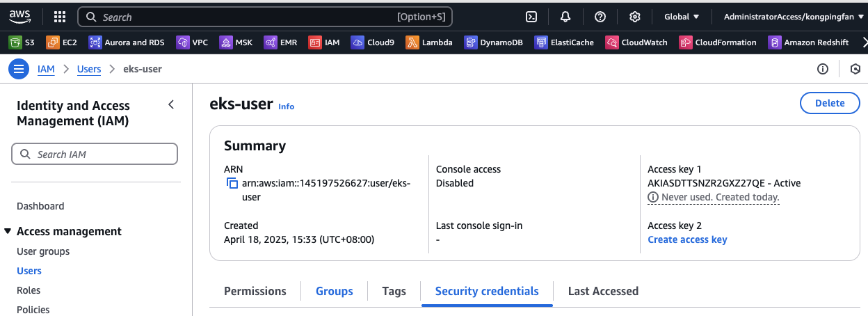Open Dashboard in the side navigation

[40, 206]
